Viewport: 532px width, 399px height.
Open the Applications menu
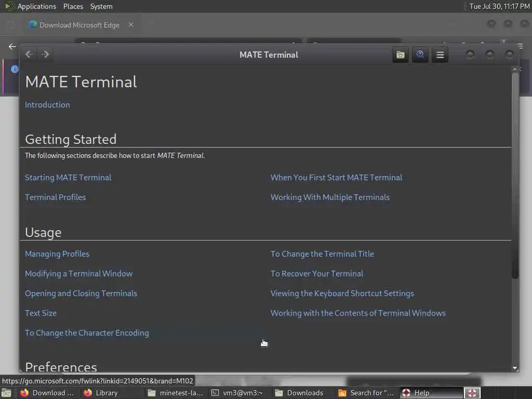(37, 6)
